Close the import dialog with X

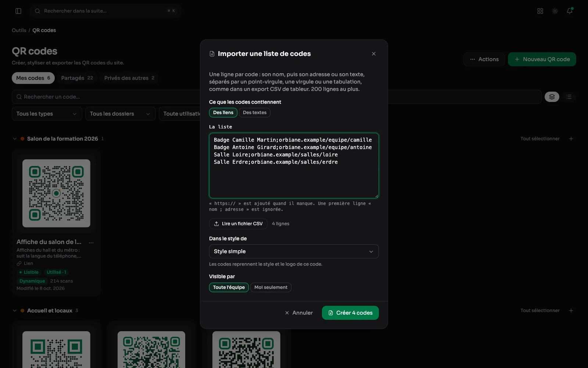[x=374, y=54]
